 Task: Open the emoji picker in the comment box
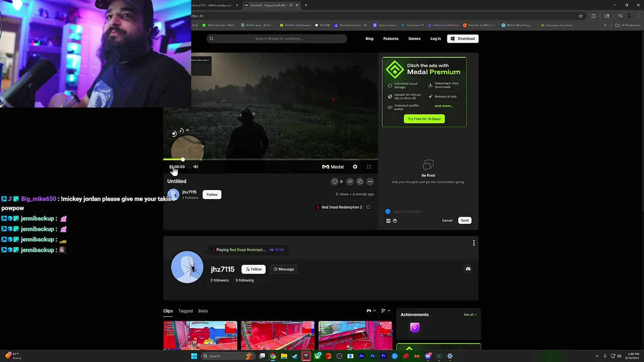pyautogui.click(x=394, y=221)
